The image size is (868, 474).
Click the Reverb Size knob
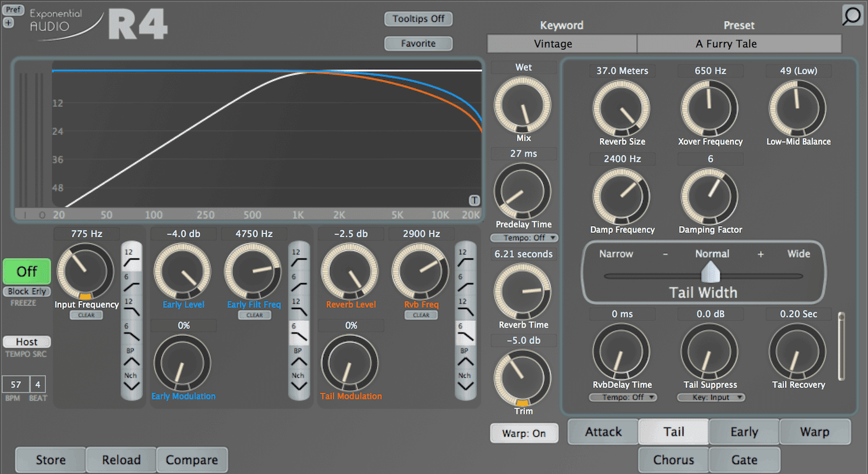(x=621, y=108)
